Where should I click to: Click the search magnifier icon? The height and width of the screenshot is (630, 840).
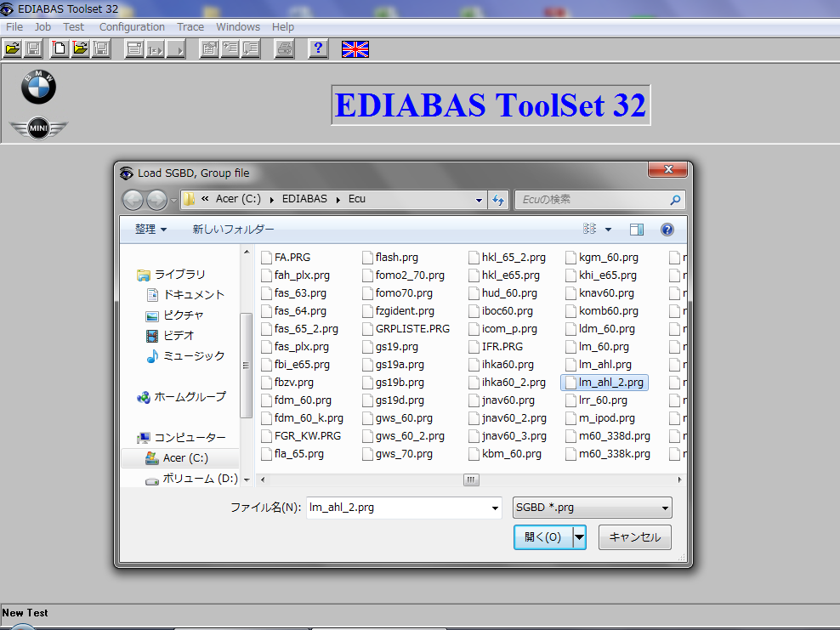pyautogui.click(x=675, y=200)
